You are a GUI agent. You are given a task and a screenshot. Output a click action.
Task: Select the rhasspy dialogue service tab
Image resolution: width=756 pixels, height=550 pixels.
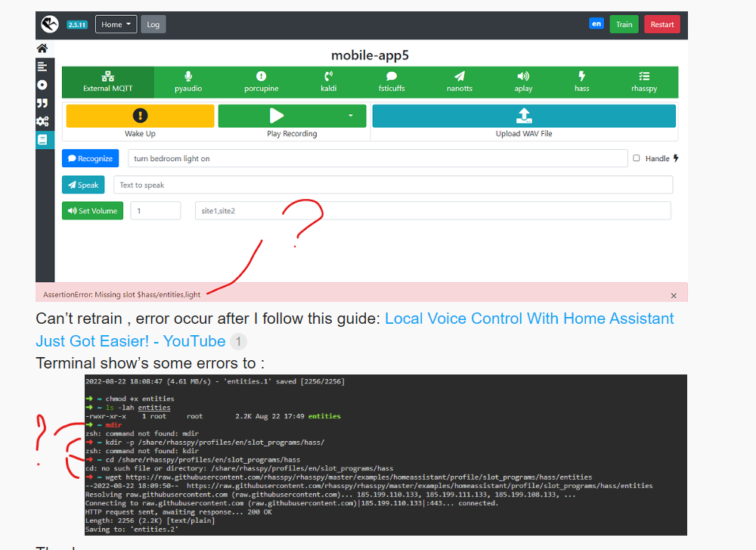[643, 82]
